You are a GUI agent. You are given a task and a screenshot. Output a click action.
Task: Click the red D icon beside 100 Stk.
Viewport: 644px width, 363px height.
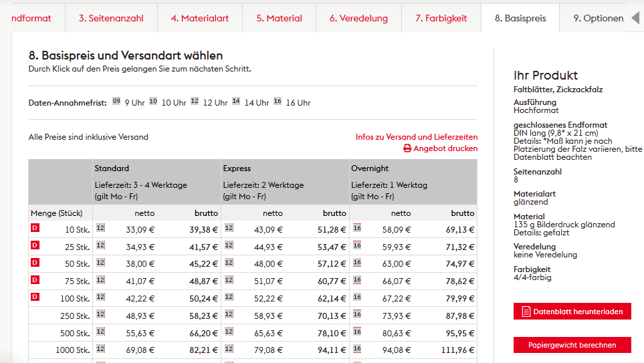coord(35,297)
